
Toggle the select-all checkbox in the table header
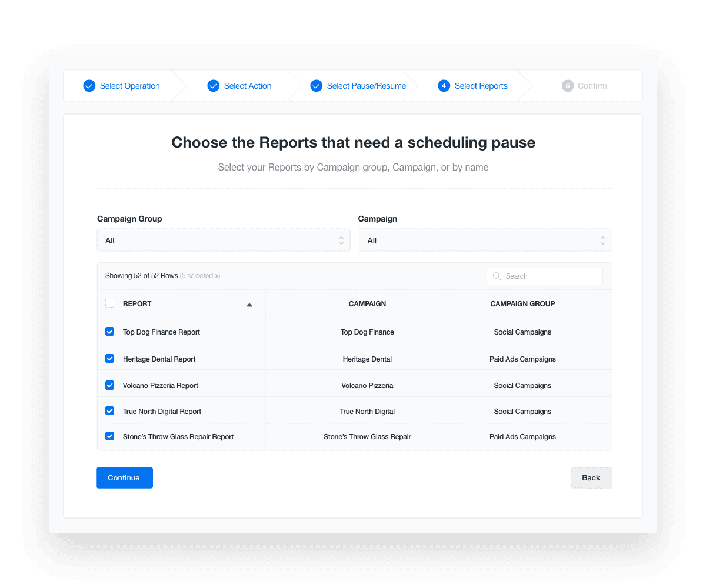click(109, 302)
